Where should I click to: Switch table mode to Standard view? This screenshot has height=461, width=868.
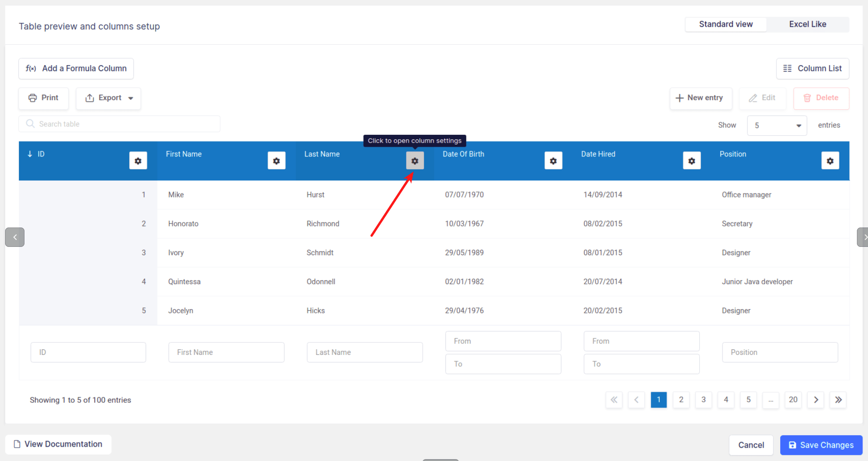tap(726, 24)
